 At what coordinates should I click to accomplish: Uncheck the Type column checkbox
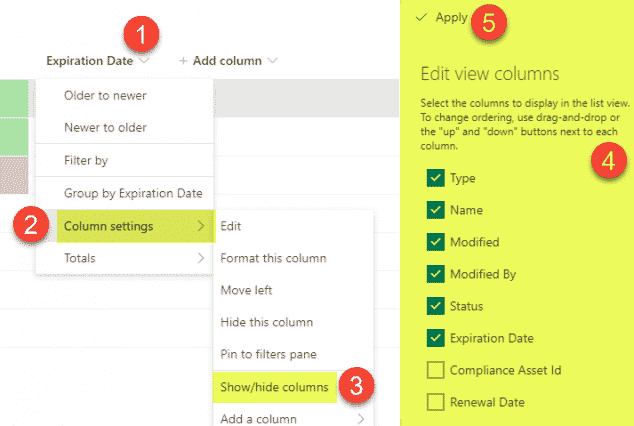pyautogui.click(x=435, y=178)
